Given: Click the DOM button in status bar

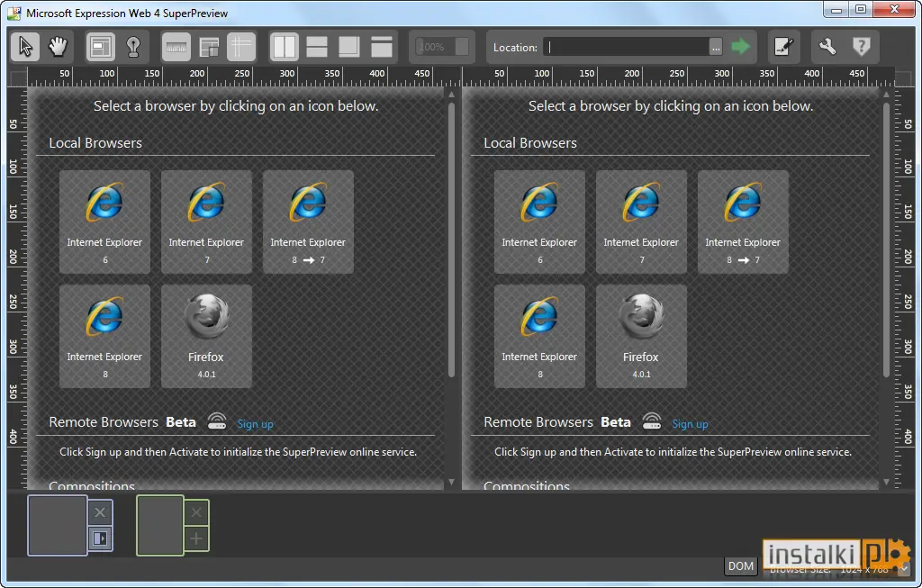Looking at the screenshot, I should (741, 565).
